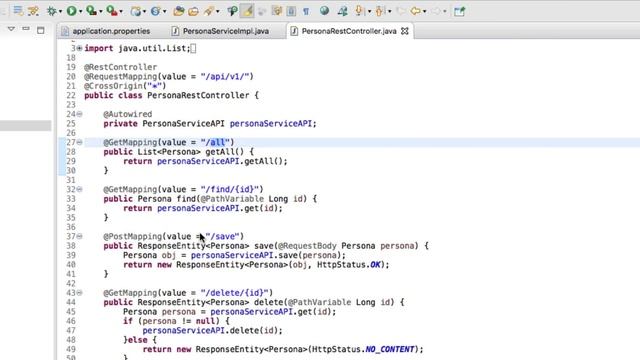Click the Coverage run icon
Image resolution: width=640 pixels, height=360 pixels.
coord(91,11)
